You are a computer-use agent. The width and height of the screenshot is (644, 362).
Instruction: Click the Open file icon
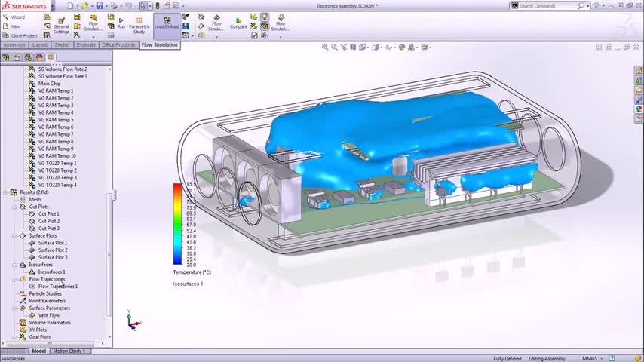pyautogui.click(x=84, y=6)
